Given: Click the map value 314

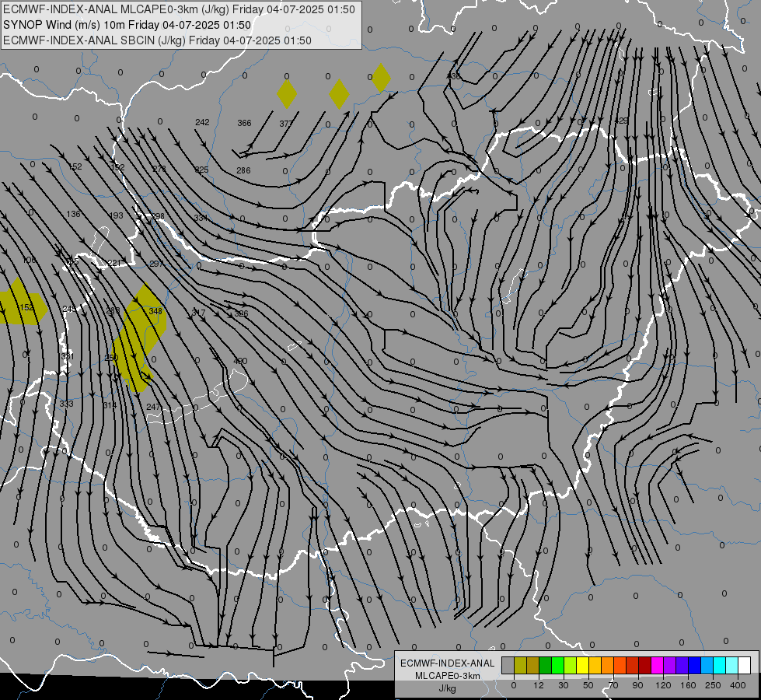Looking at the screenshot, I should click(x=110, y=405).
